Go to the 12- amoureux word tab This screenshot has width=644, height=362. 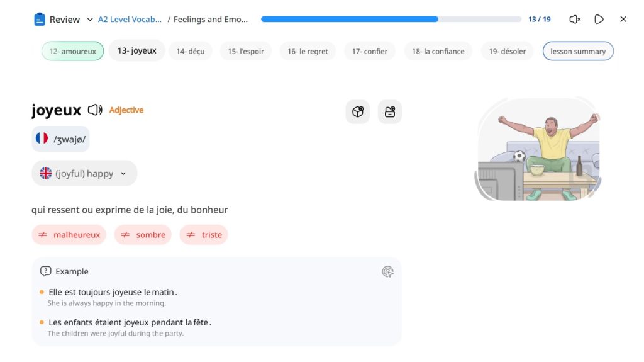coord(72,52)
